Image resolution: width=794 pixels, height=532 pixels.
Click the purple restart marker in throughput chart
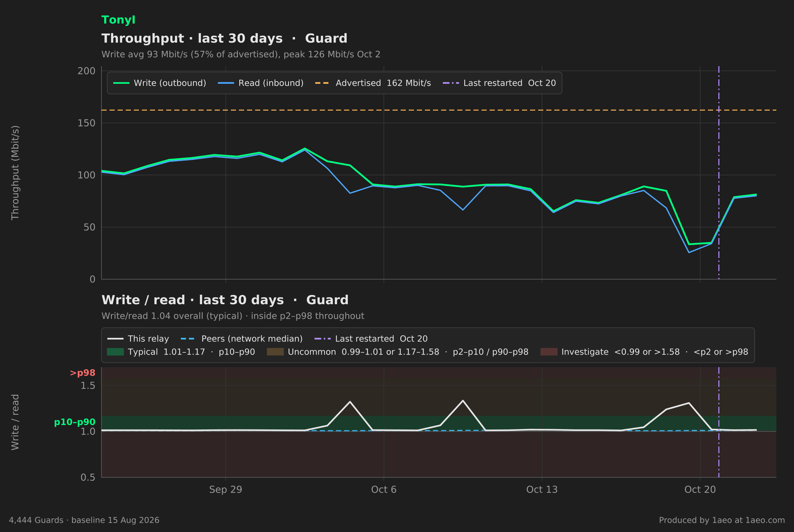click(x=719, y=173)
